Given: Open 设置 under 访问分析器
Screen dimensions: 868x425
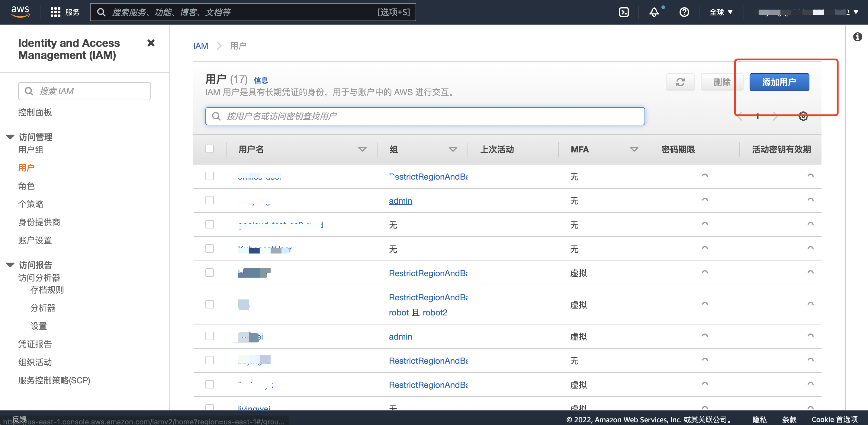Looking at the screenshot, I should click(38, 326).
